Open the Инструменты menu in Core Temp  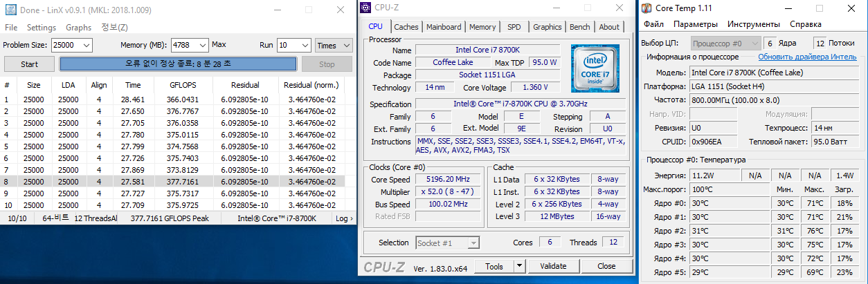(x=754, y=24)
